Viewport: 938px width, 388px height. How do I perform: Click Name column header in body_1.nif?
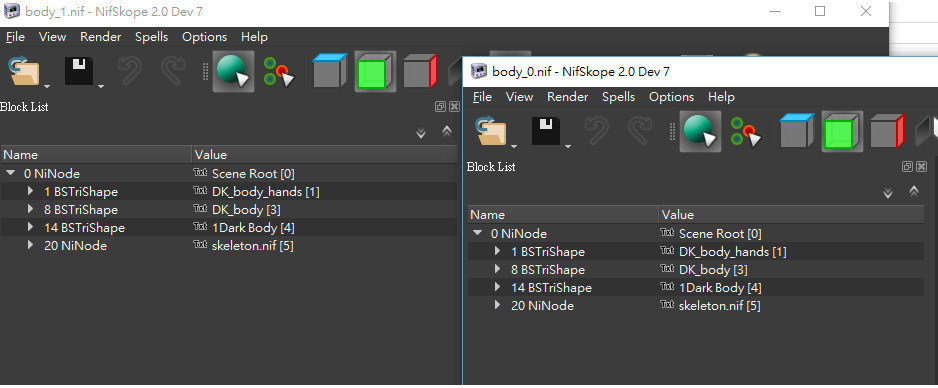coord(96,154)
